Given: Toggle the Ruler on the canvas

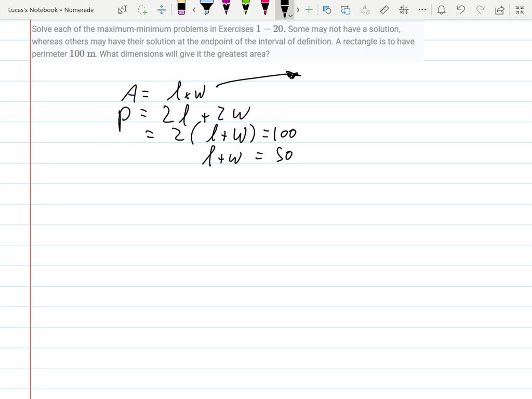Looking at the screenshot, I should pyautogui.click(x=384, y=9).
